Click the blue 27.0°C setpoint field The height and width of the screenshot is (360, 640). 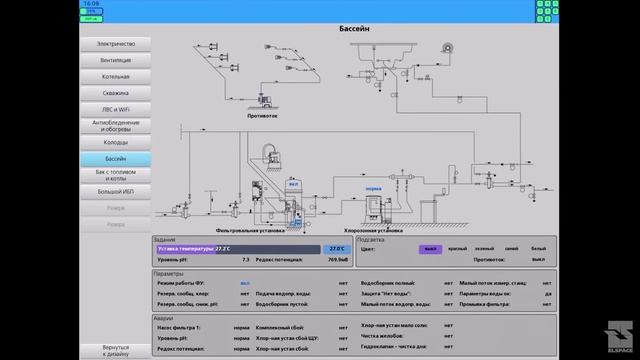pos(337,249)
